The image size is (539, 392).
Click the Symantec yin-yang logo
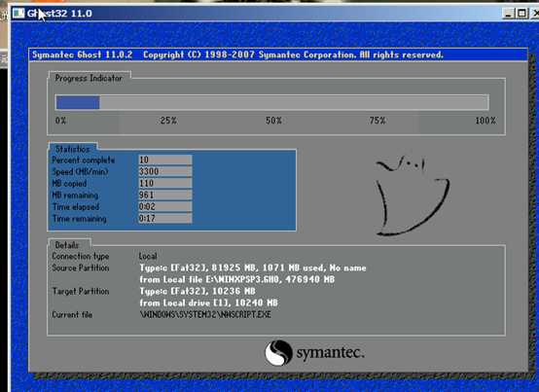click(x=278, y=352)
